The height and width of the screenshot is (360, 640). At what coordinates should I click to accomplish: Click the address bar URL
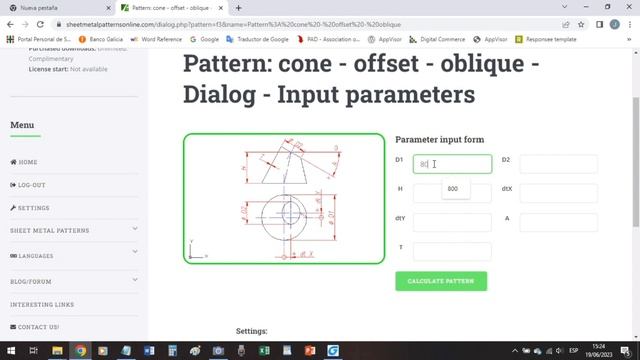(233, 24)
